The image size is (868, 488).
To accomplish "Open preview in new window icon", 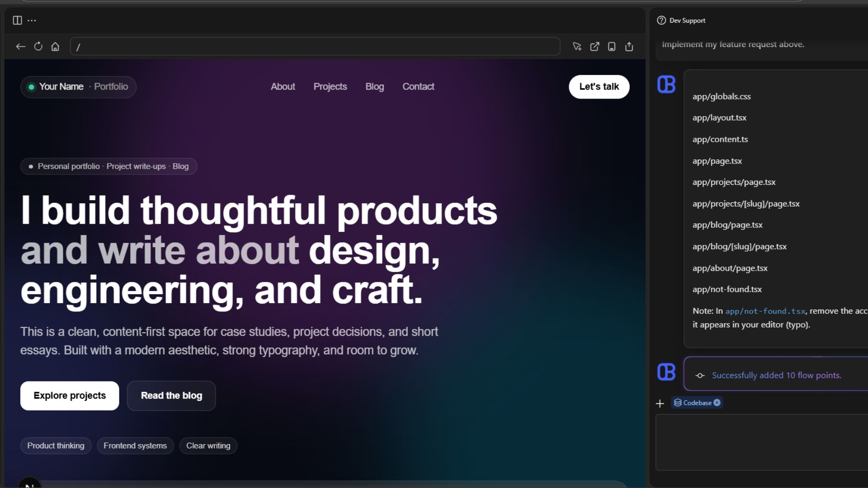I will pos(594,47).
